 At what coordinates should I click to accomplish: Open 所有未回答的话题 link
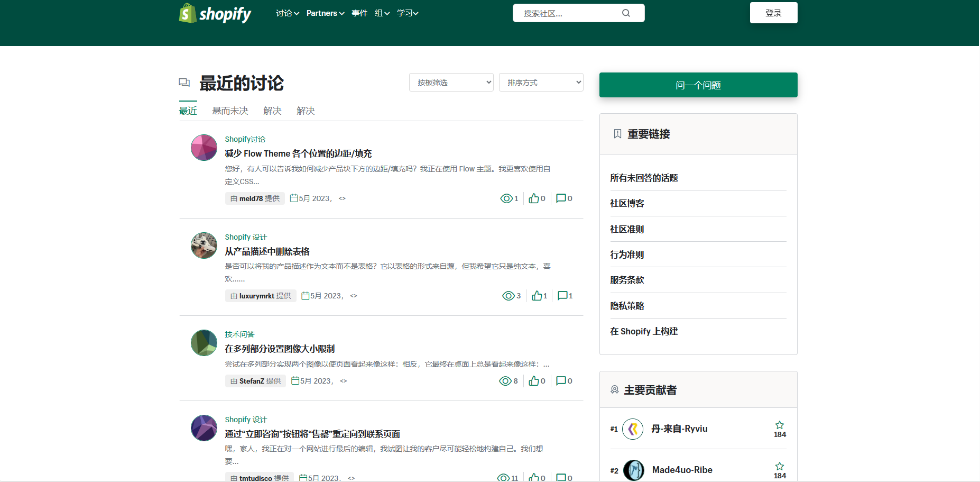coord(644,178)
